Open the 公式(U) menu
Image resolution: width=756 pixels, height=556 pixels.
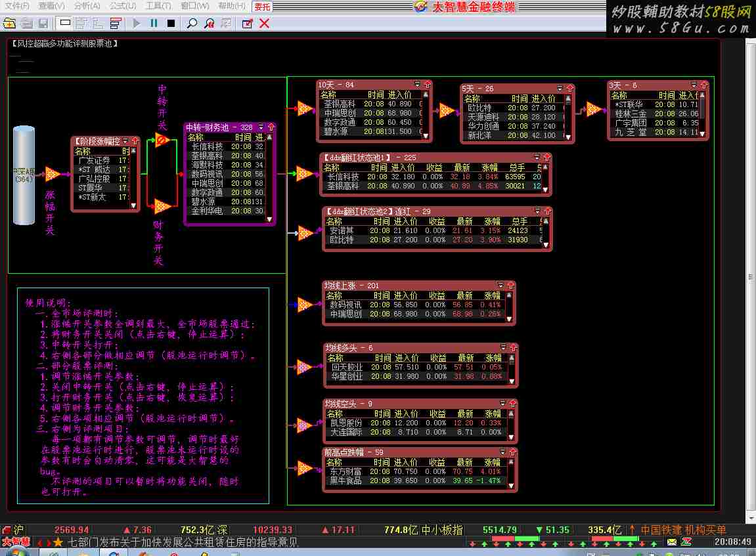[x=122, y=6]
